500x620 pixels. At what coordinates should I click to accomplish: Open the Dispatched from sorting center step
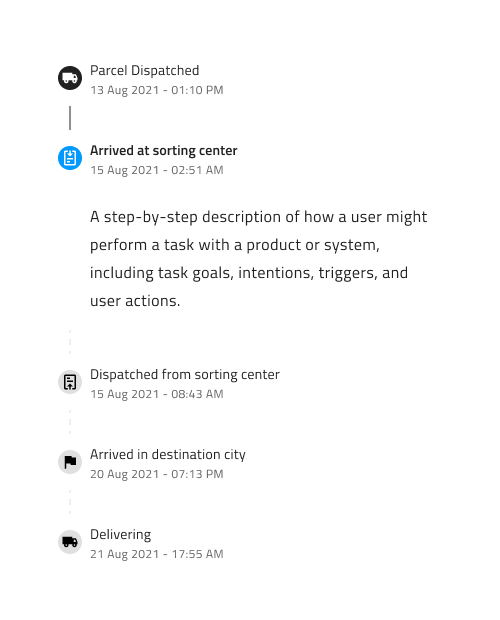pos(185,374)
